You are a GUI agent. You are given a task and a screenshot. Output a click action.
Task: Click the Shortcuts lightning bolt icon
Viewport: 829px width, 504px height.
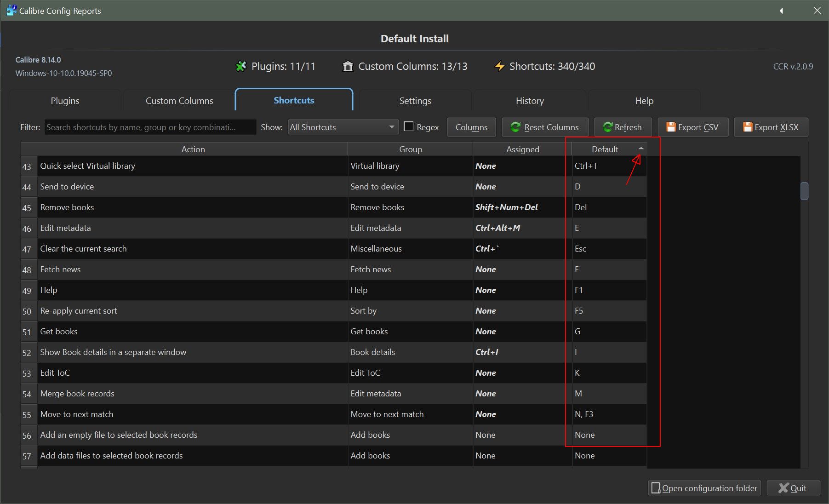(499, 67)
